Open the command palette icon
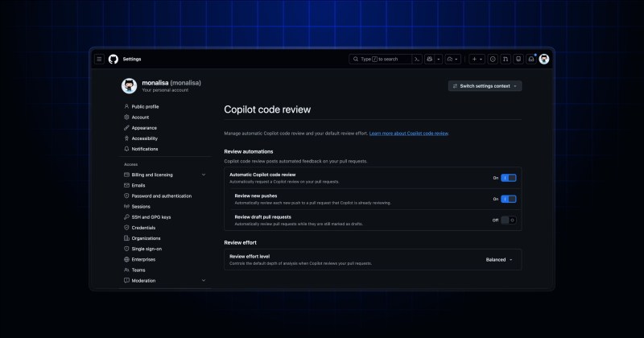This screenshot has height=338, width=644. [417, 59]
